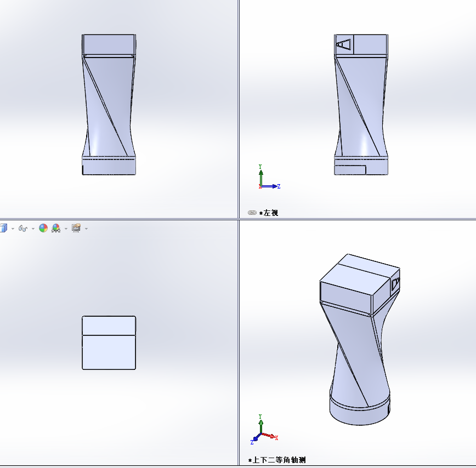
Task: Click the view link icon beside 左视
Action: (x=252, y=213)
